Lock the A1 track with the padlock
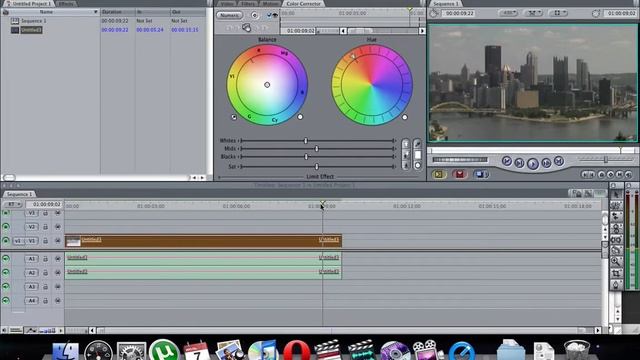 pyautogui.click(x=45, y=259)
